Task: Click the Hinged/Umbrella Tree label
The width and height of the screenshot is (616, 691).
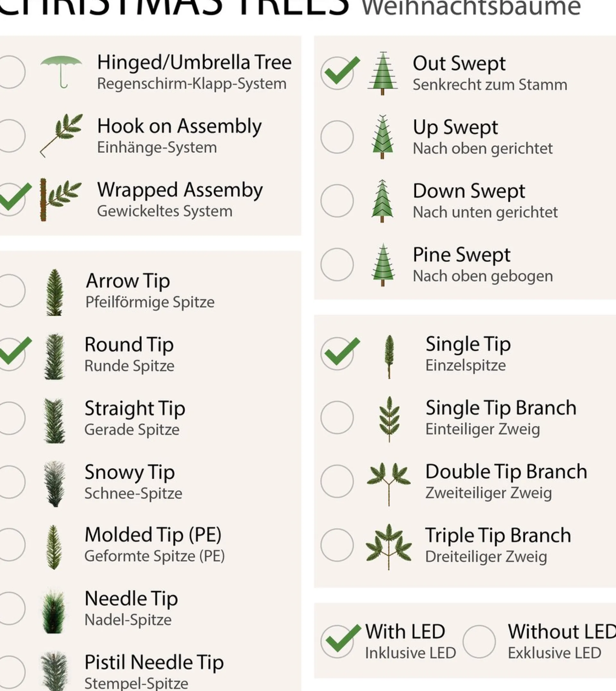Action: (194, 62)
